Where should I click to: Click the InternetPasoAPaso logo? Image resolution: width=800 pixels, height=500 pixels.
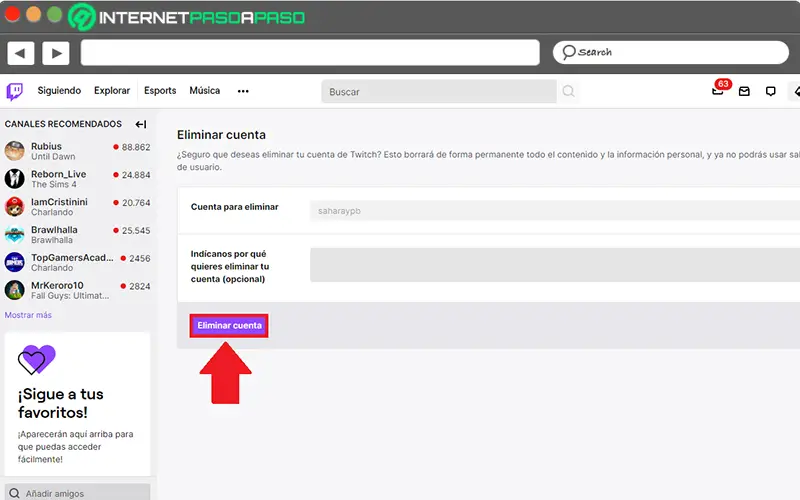pos(187,17)
